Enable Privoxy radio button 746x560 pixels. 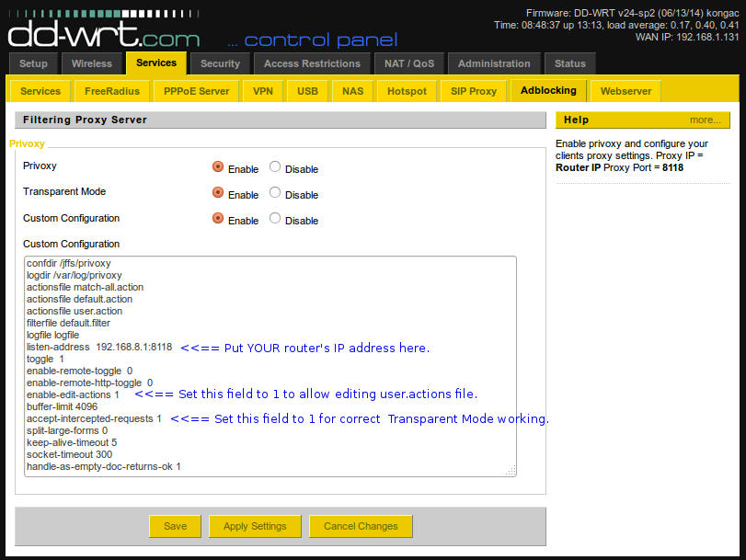tap(217, 166)
